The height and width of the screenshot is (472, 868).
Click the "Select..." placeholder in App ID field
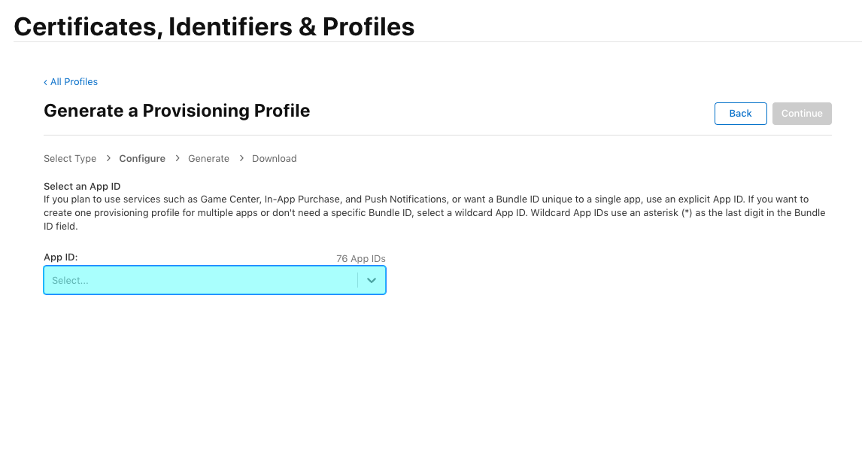click(71, 280)
